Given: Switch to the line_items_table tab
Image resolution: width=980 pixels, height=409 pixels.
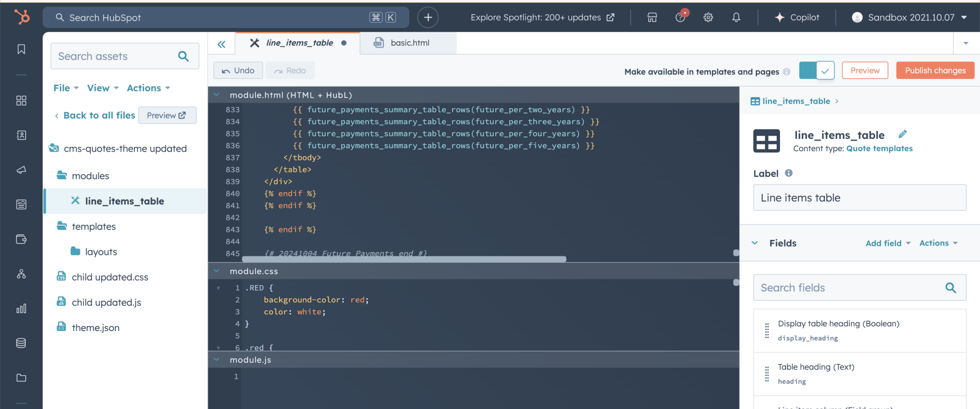Looking at the screenshot, I should click(x=297, y=43).
